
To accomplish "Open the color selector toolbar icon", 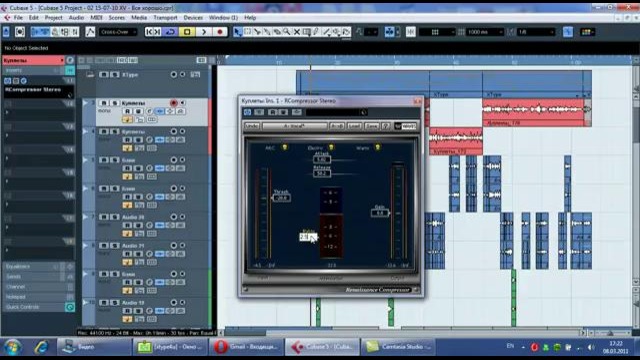I will (587, 32).
